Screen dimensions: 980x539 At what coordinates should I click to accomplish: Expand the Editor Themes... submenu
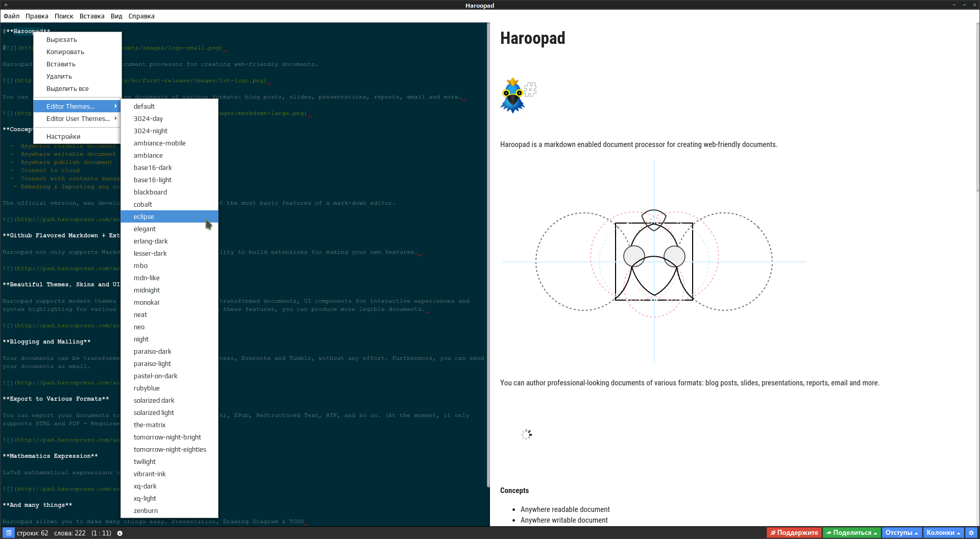coord(77,106)
